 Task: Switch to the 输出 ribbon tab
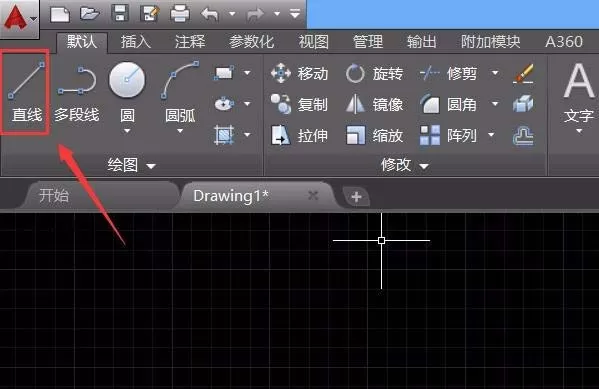[421, 42]
